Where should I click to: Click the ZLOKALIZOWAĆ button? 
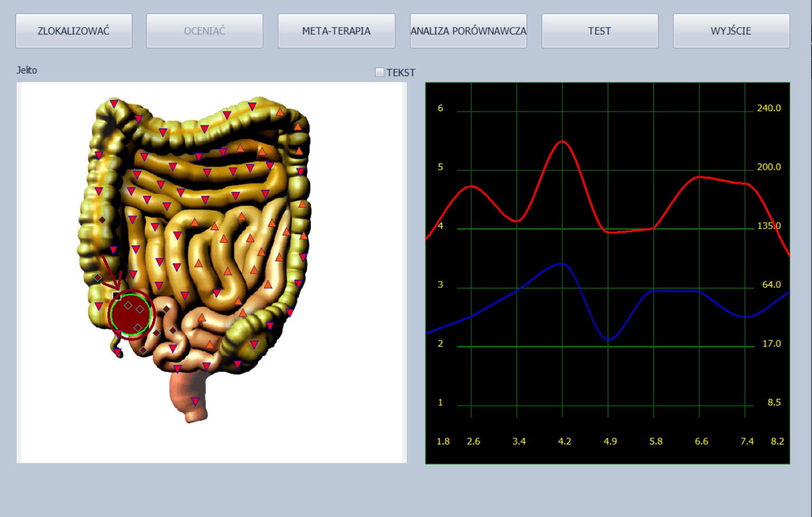74,31
